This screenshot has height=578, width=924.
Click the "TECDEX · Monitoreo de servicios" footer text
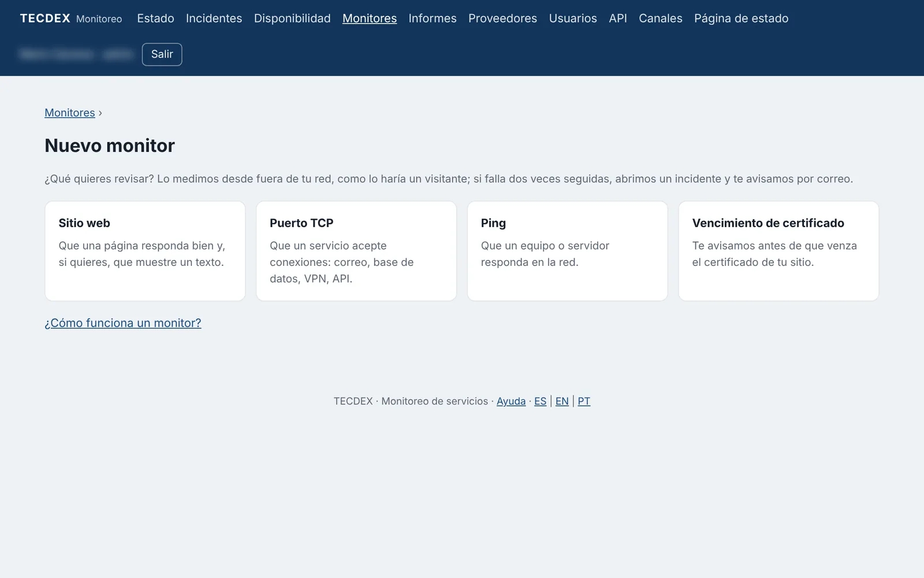411,401
